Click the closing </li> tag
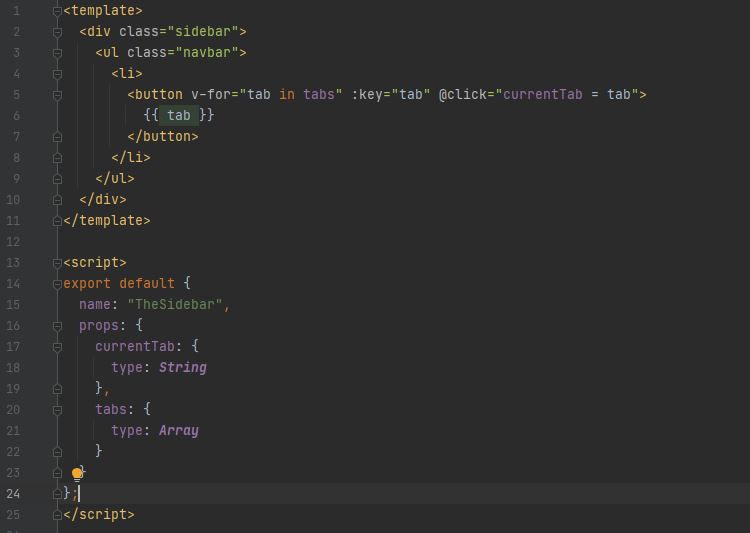 131,157
